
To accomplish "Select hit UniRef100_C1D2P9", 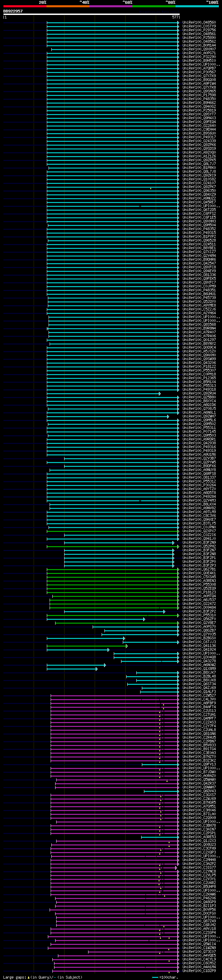I will (199, 971).
